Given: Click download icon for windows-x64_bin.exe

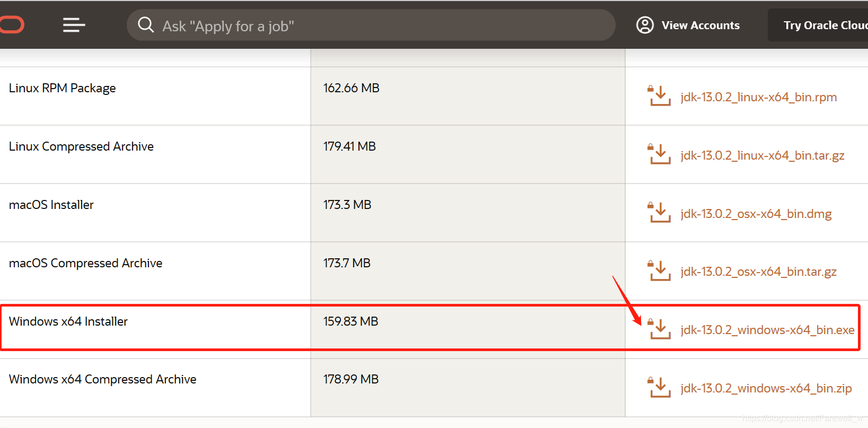Looking at the screenshot, I should point(660,329).
